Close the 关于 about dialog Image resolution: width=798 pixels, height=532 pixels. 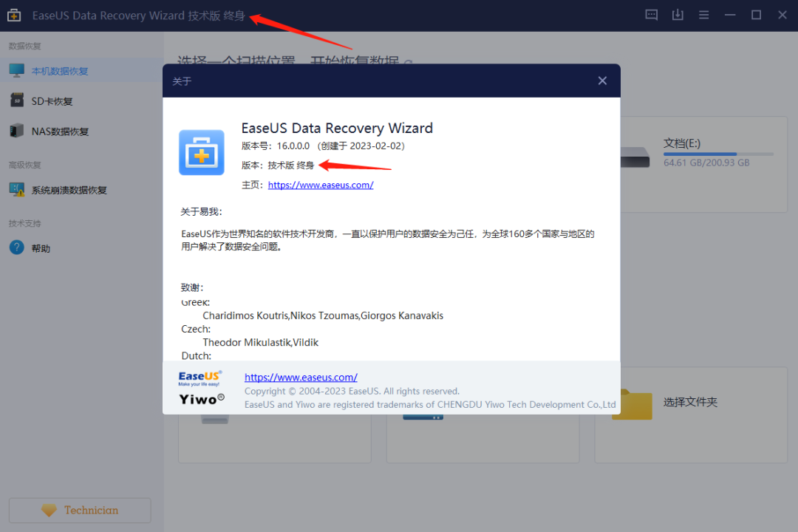[x=602, y=81]
